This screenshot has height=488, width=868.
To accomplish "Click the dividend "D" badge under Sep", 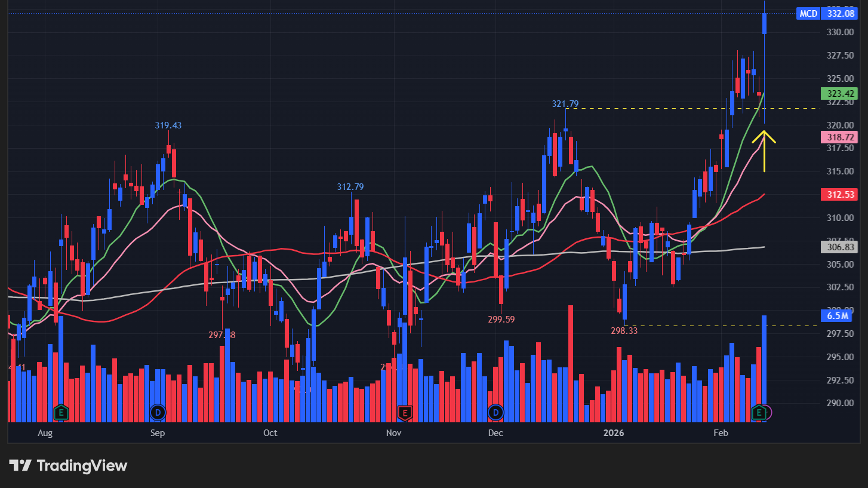I will 157,412.
